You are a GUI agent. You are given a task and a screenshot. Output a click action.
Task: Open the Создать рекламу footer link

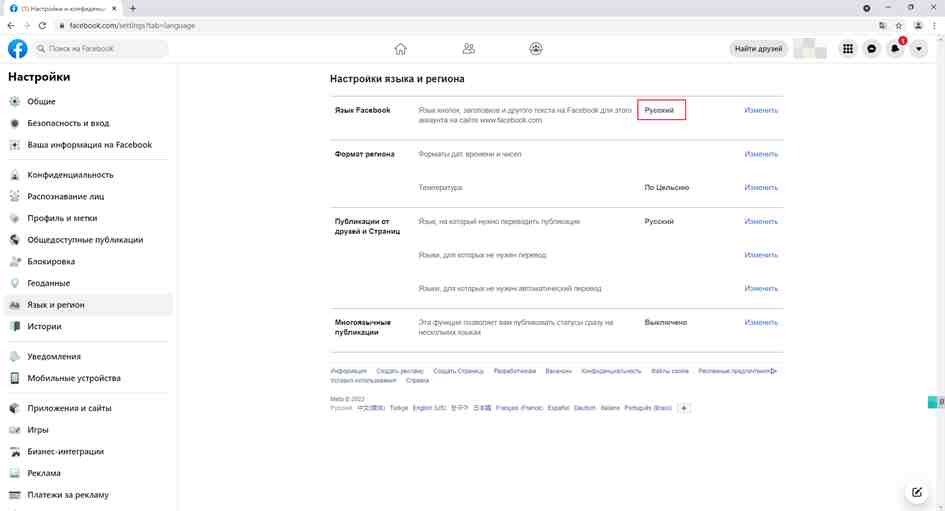pyautogui.click(x=400, y=371)
